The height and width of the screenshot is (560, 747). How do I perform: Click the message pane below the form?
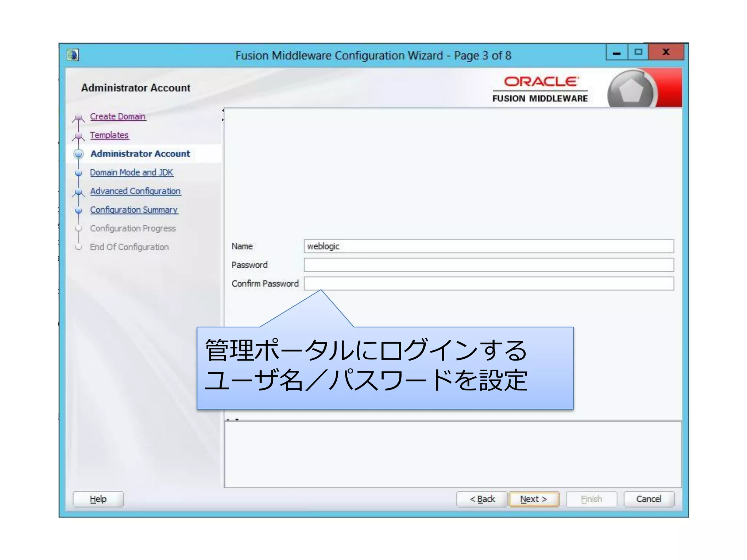click(453, 454)
